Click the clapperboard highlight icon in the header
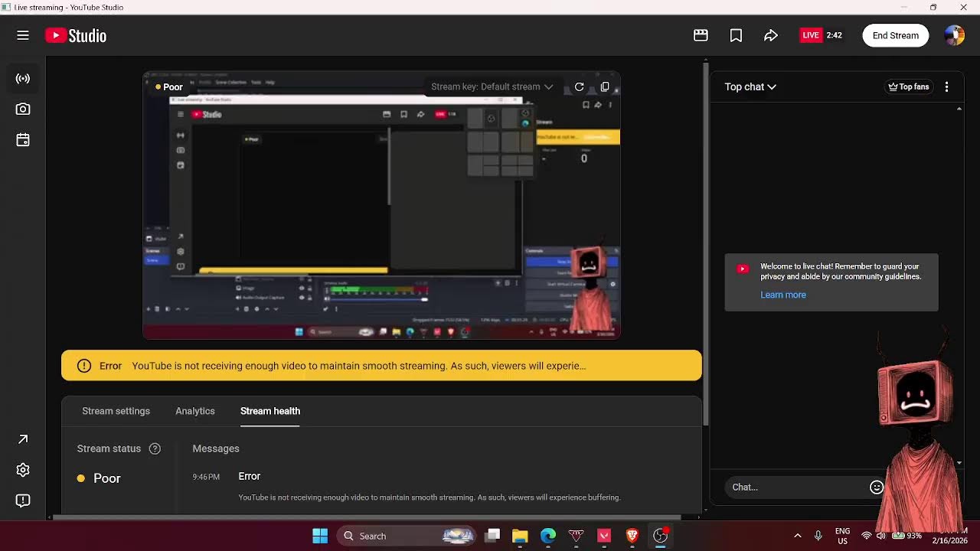The height and width of the screenshot is (551, 980). click(x=701, y=35)
